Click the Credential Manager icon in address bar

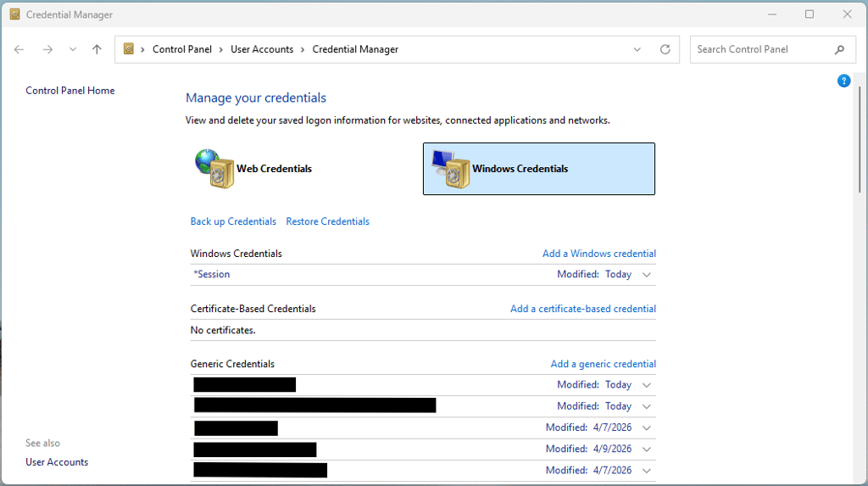click(x=129, y=48)
